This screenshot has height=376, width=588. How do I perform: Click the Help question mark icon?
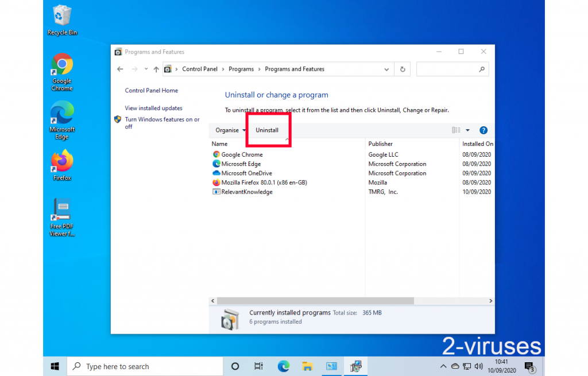(483, 130)
